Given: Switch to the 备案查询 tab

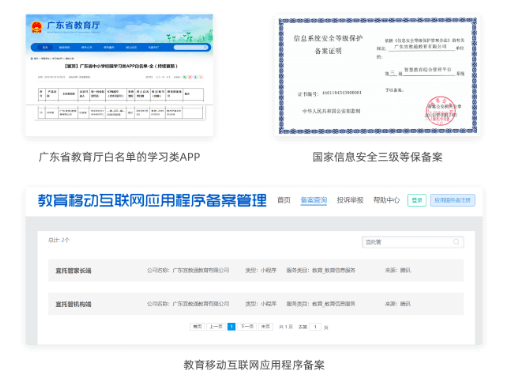Looking at the screenshot, I should point(313,200).
